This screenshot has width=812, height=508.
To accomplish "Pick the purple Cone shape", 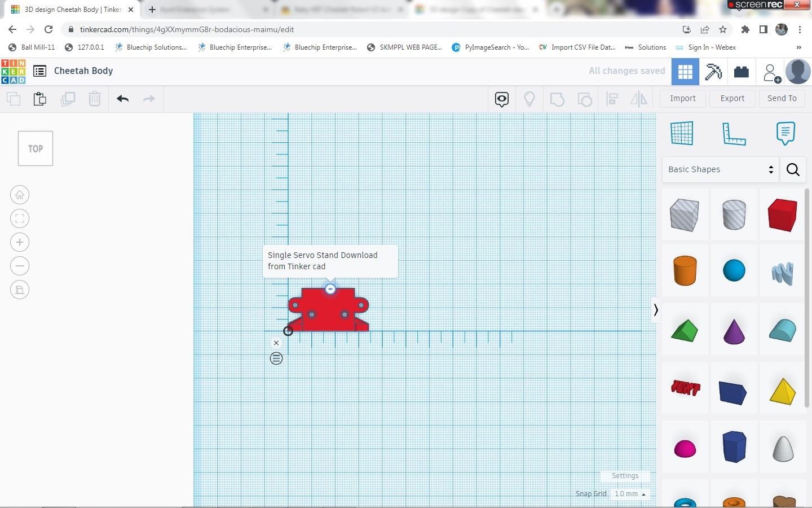I will tap(734, 331).
